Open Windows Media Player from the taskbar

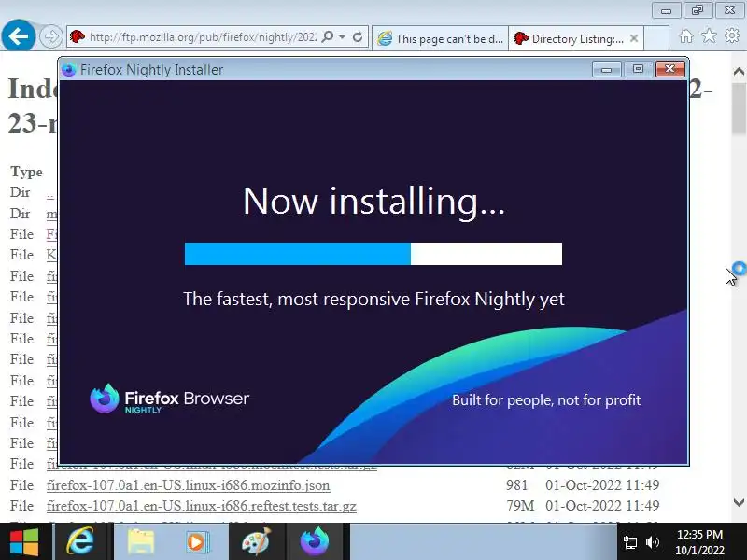(x=197, y=541)
